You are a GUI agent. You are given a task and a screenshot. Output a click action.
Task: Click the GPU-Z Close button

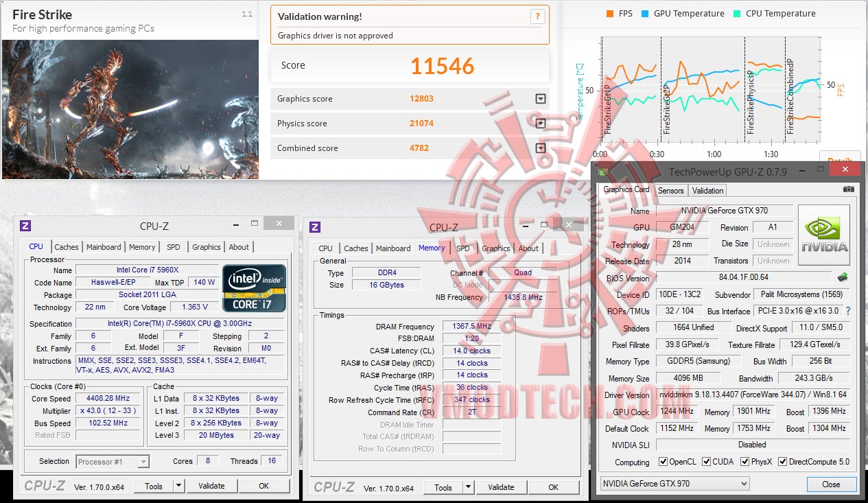(x=831, y=484)
